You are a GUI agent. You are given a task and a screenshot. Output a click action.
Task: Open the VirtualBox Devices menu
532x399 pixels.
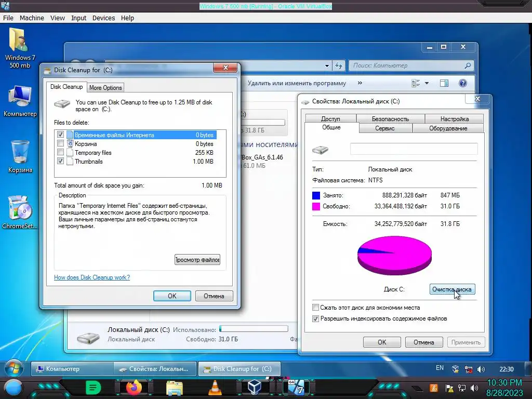coord(103,18)
